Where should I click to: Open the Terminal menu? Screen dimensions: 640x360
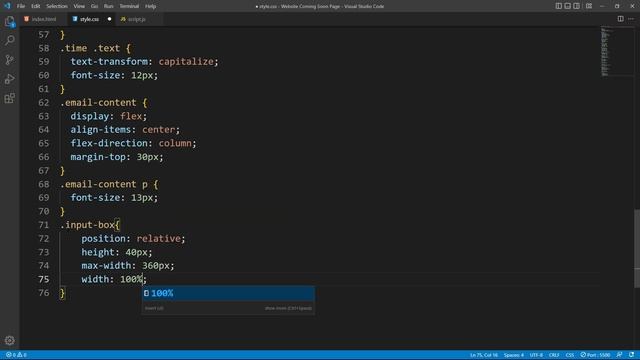[x=129, y=6]
